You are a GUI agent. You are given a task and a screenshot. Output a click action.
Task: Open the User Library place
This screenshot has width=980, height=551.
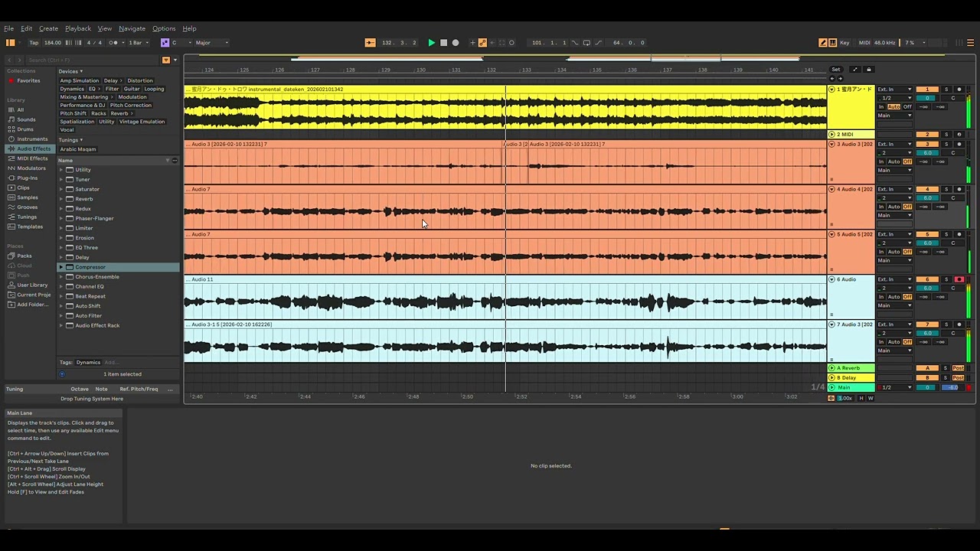(x=32, y=285)
